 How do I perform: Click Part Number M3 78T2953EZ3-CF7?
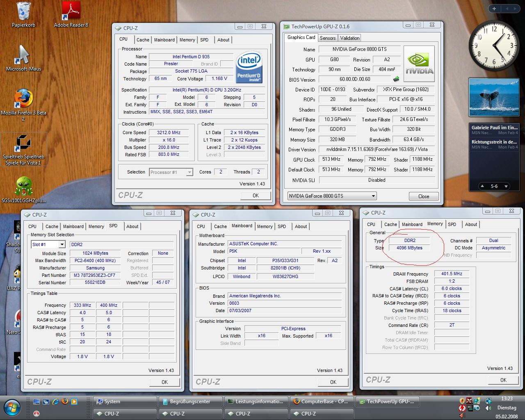[x=95, y=275]
